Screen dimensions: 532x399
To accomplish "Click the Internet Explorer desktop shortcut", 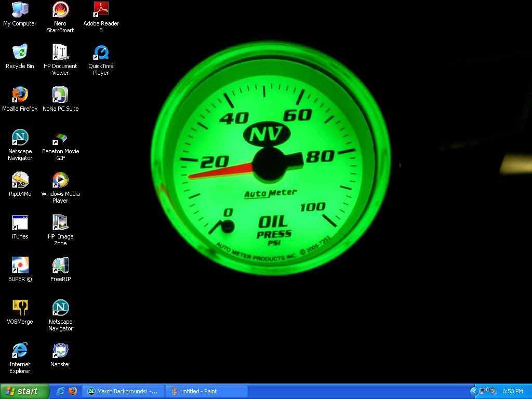I will click(20, 358).
